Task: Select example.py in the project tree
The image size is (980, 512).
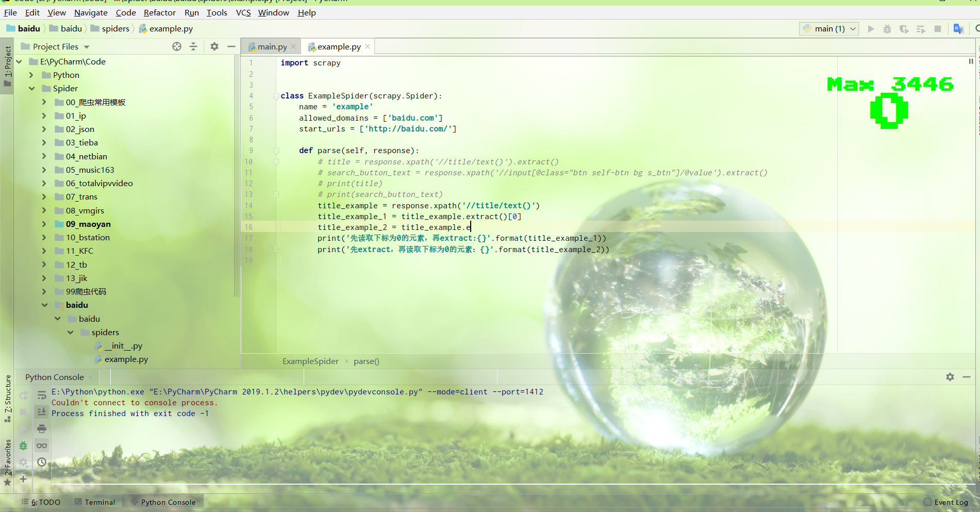Action: coord(126,359)
